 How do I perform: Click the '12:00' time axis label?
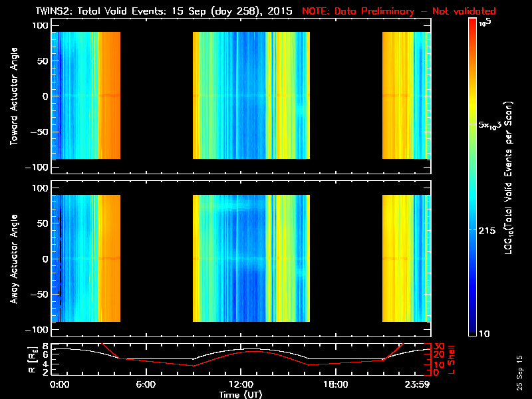click(241, 384)
